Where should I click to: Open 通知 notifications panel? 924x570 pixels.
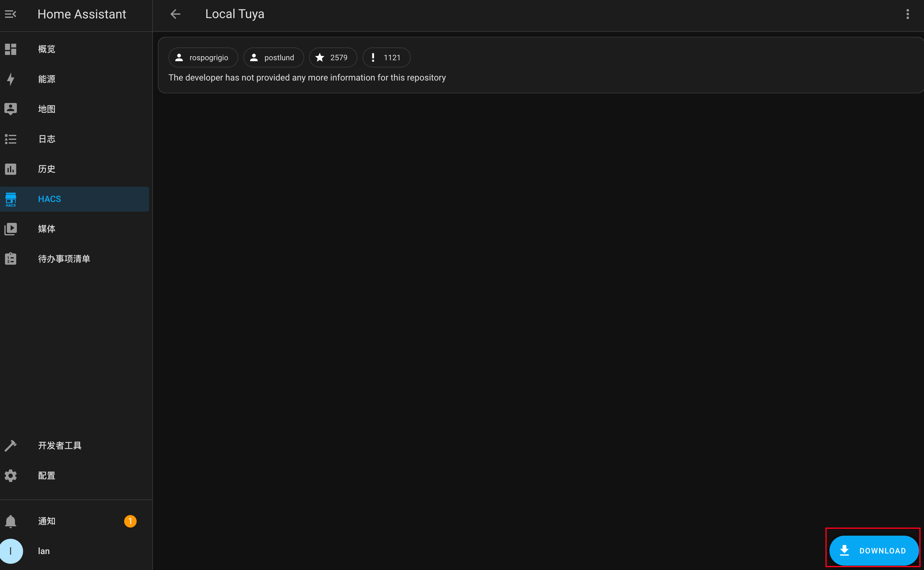coord(75,521)
